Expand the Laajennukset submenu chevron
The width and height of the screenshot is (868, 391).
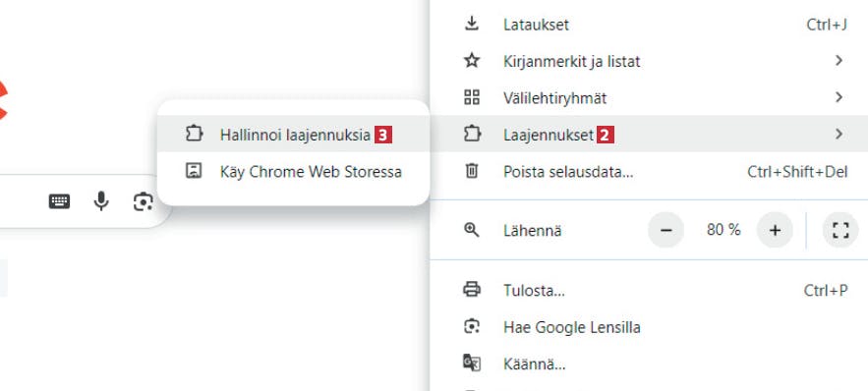839,135
